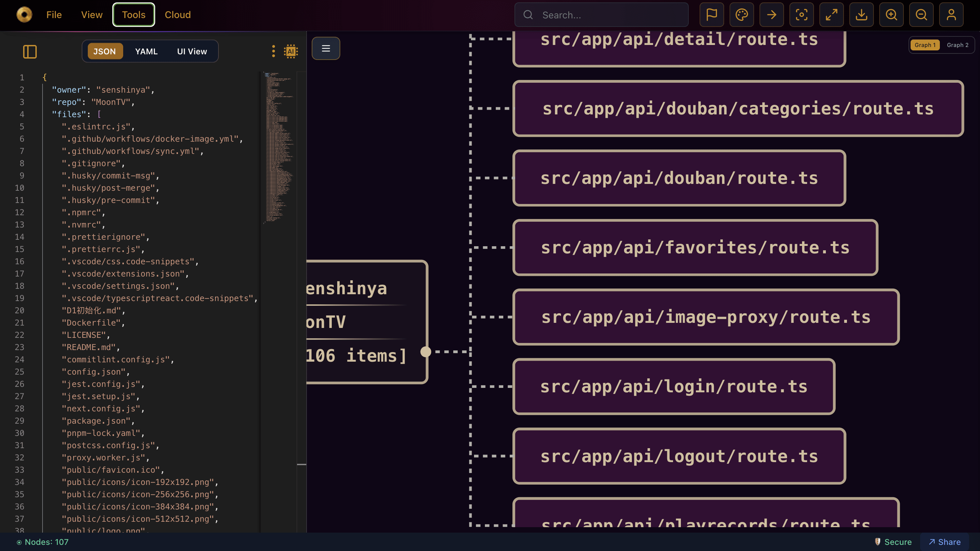
Task: Click the "repo": "MoonTV" line
Action: tap(93, 102)
